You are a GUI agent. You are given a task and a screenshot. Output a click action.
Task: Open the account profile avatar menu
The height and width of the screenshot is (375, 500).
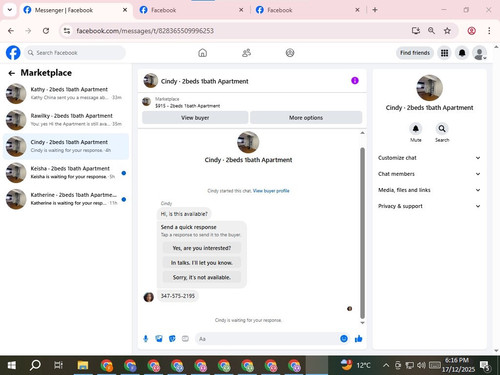click(479, 53)
